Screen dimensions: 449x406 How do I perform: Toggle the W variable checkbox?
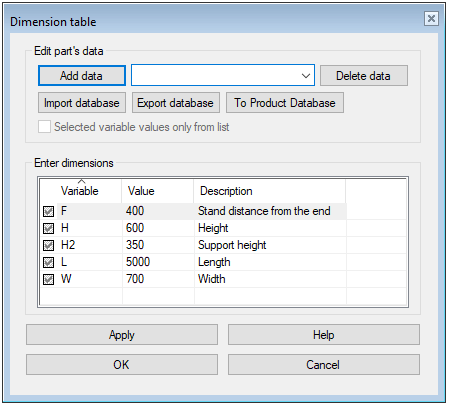pos(48,279)
